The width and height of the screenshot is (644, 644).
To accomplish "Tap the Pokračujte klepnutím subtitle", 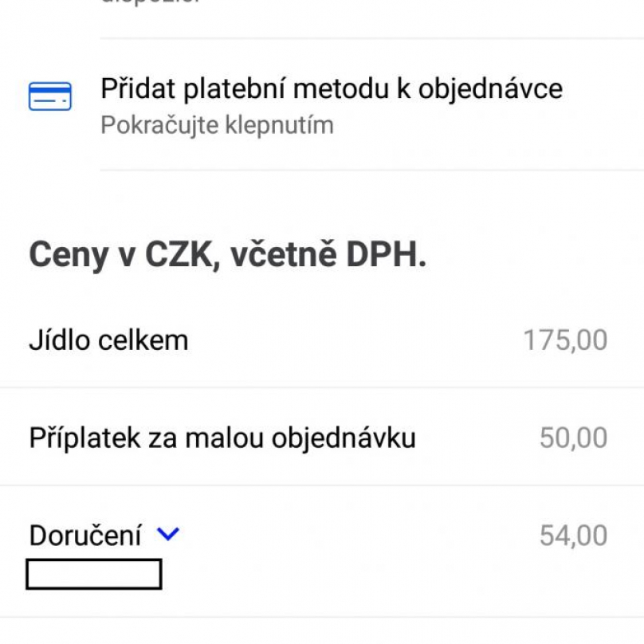I will click(x=217, y=125).
